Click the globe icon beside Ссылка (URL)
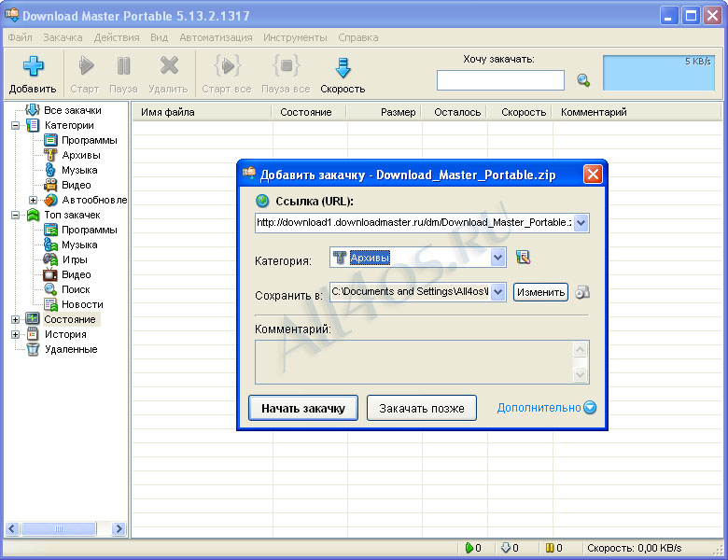This screenshot has width=728, height=560. tap(262, 201)
